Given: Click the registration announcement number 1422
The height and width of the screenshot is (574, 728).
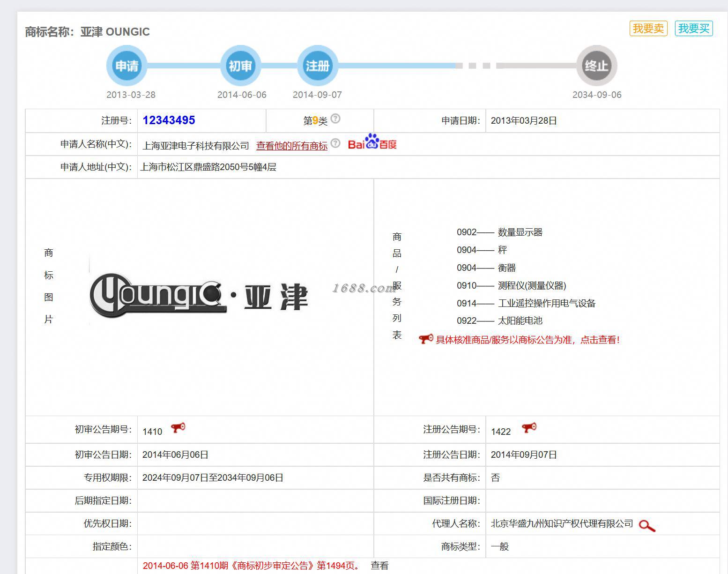Looking at the screenshot, I should [x=501, y=432].
